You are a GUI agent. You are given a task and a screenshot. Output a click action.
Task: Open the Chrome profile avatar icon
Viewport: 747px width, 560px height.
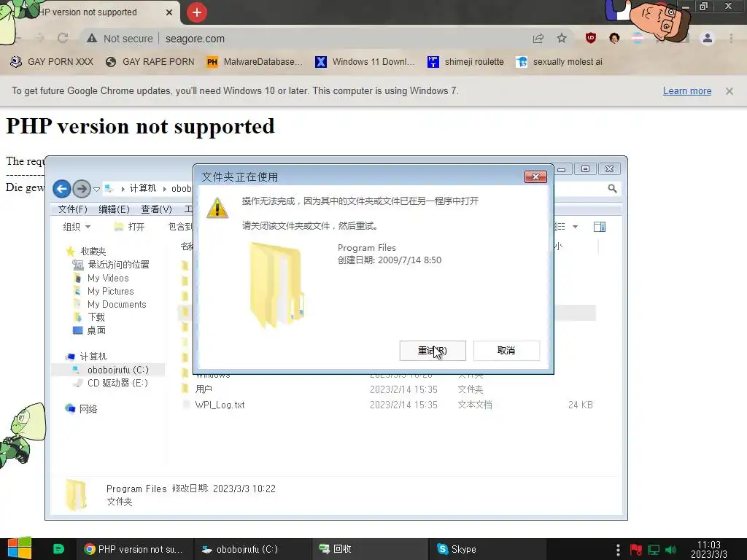click(x=708, y=38)
